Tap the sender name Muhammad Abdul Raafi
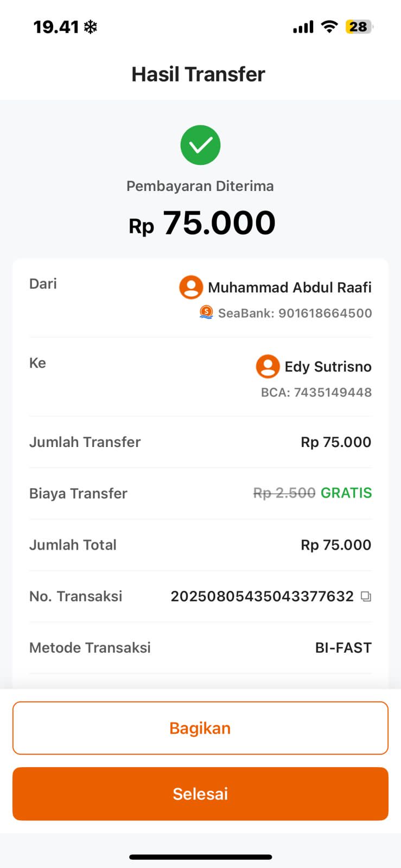The image size is (401, 868). 290,287
